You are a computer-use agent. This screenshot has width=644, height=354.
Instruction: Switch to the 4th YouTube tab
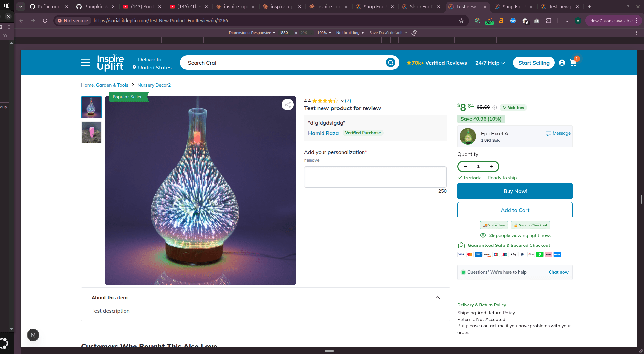click(188, 7)
